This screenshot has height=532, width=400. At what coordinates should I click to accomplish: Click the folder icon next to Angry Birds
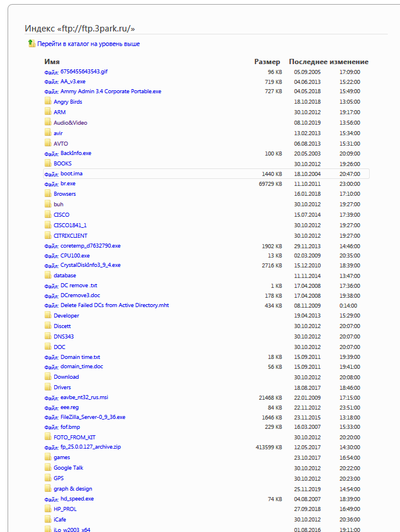pos(48,101)
